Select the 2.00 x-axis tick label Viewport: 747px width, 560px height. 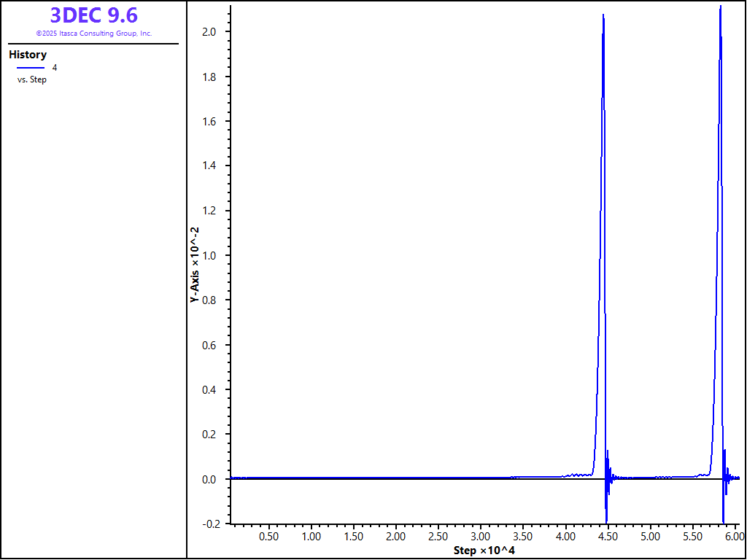pos(396,537)
